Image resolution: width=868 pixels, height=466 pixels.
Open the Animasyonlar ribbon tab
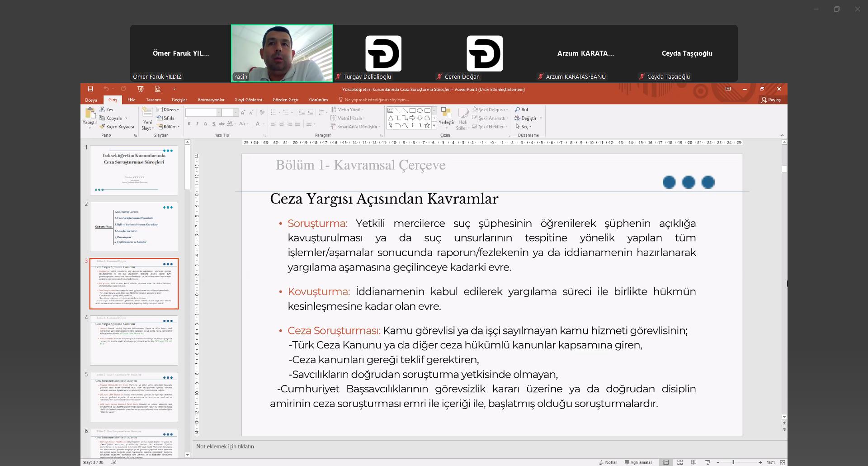(211, 100)
